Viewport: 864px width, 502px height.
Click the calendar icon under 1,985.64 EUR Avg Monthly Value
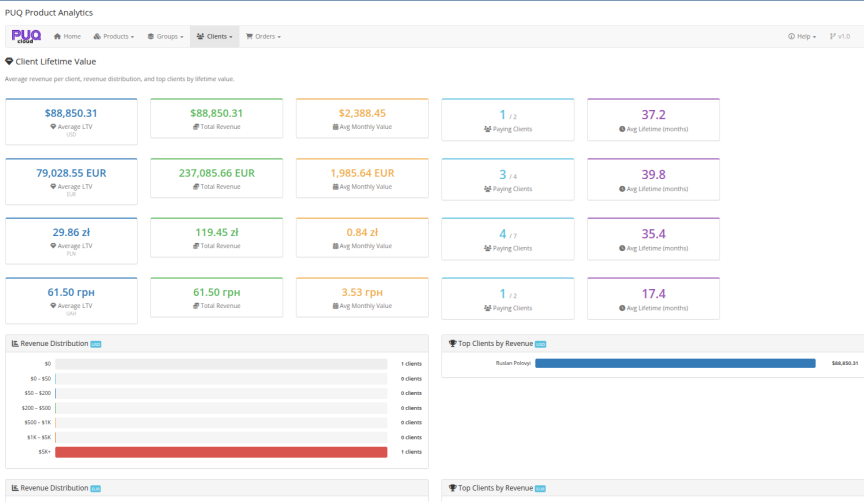point(336,187)
